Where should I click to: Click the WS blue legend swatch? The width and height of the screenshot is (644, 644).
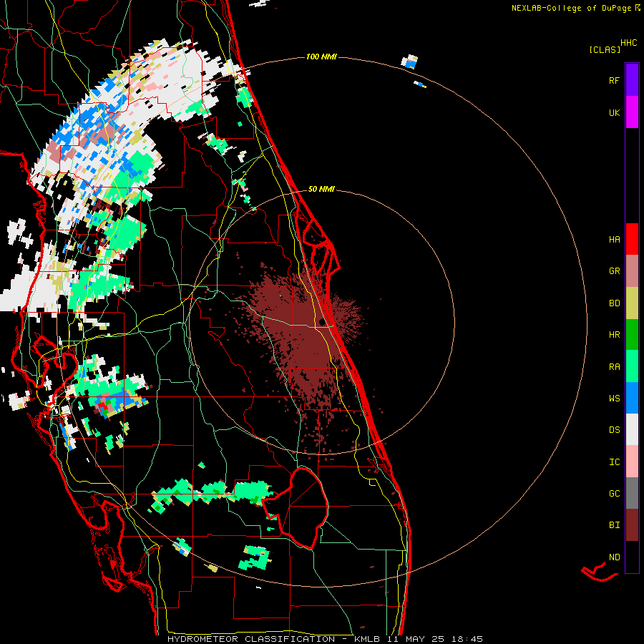632,398
